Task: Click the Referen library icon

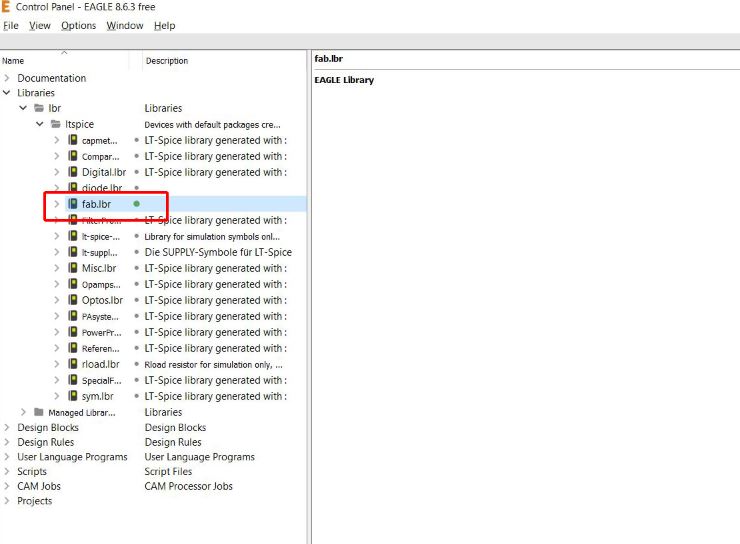Action: (x=73, y=348)
